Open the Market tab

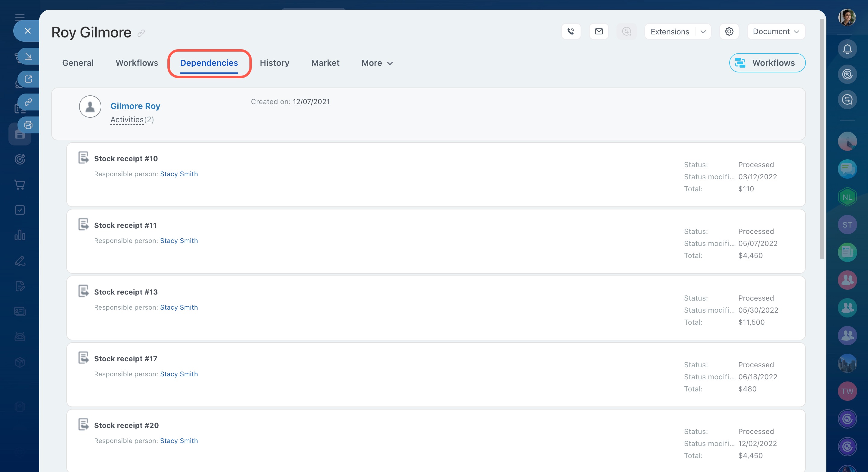click(x=325, y=63)
